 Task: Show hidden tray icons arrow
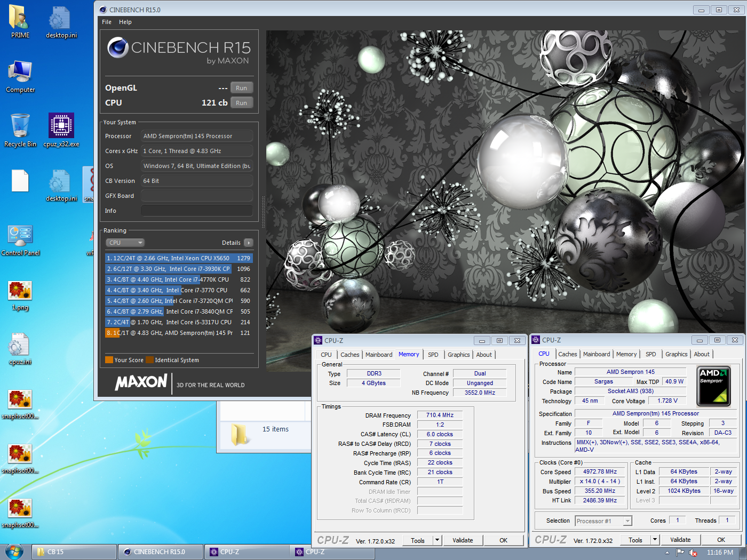tap(667, 553)
